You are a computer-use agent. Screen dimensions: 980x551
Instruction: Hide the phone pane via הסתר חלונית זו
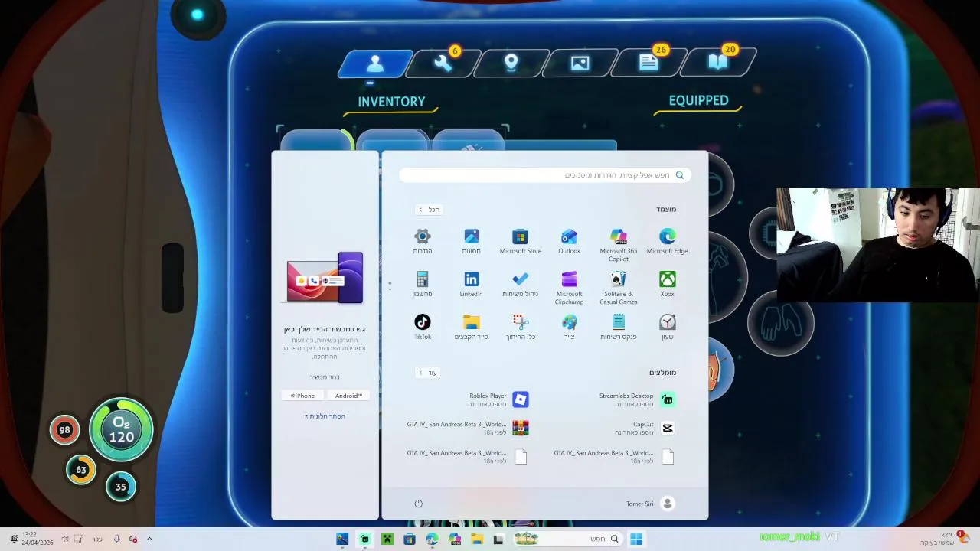325,416
